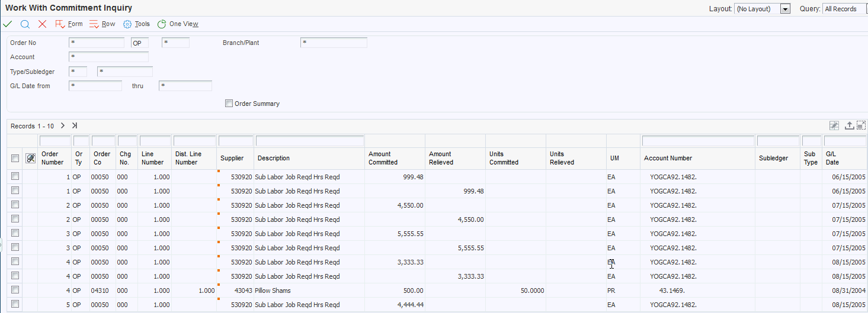Open the One View menu
This screenshot has height=313, width=868.
178,24
